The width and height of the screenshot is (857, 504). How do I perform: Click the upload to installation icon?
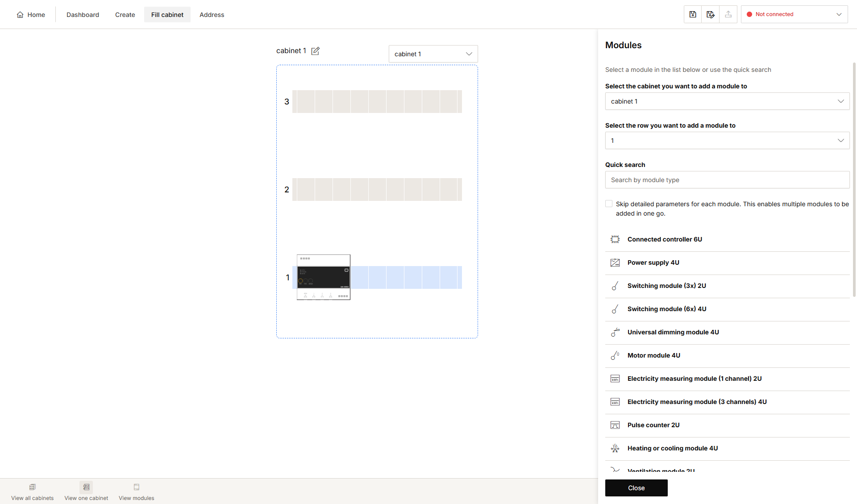pyautogui.click(x=728, y=14)
